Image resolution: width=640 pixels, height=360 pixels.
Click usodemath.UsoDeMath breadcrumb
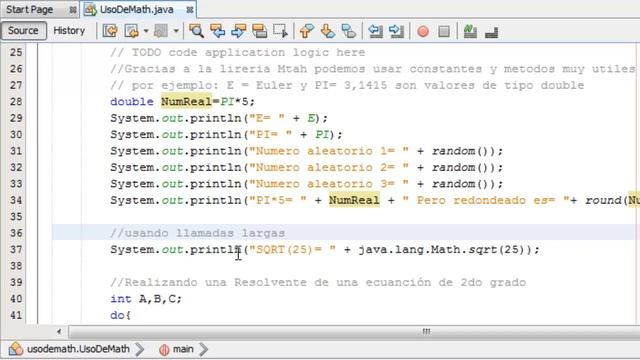(x=78, y=349)
